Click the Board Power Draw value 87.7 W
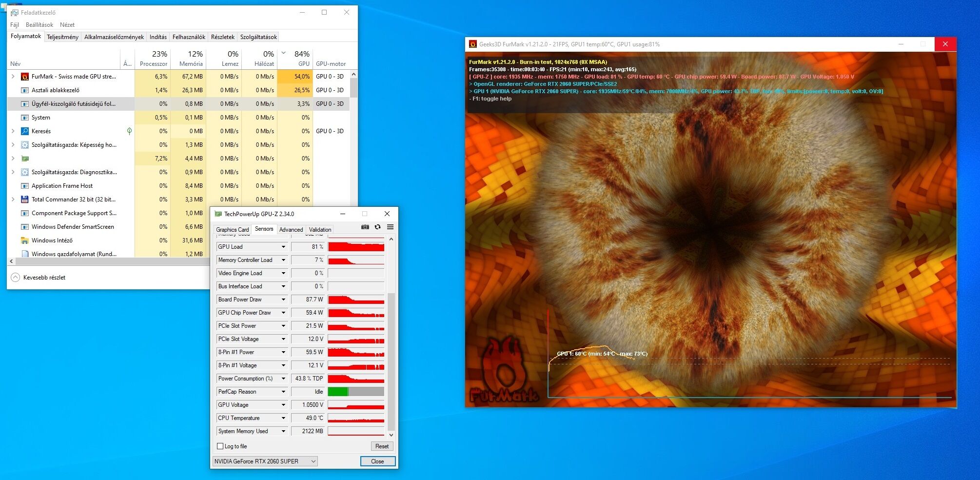The image size is (980, 480). tap(308, 300)
